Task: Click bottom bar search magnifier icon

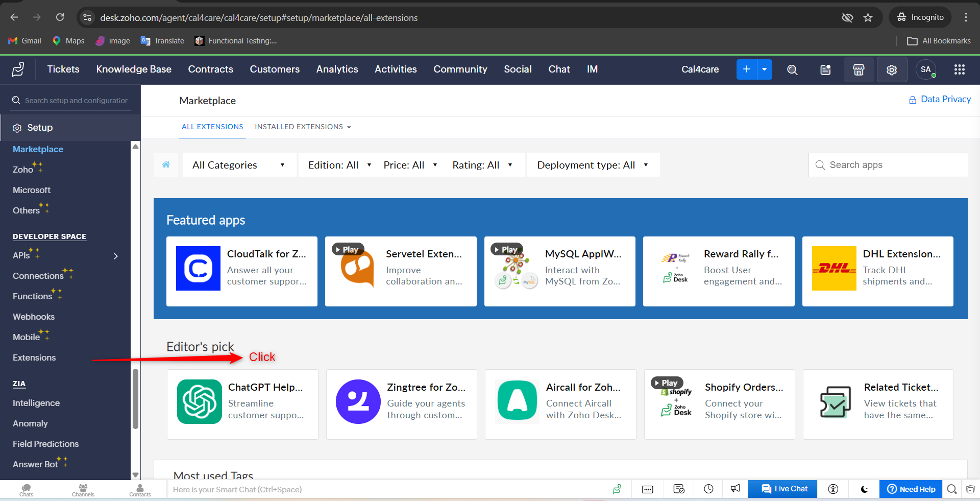Action: tap(951, 489)
